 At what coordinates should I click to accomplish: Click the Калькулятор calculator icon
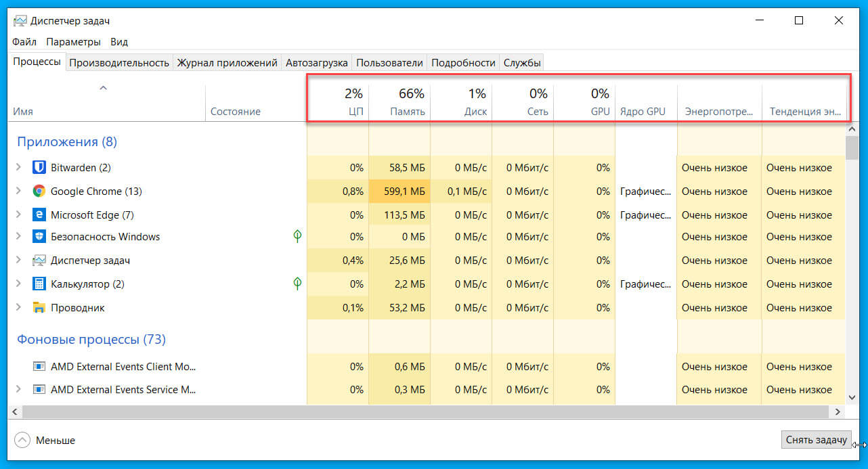coord(39,284)
